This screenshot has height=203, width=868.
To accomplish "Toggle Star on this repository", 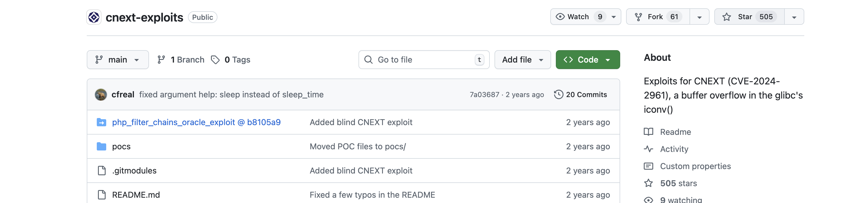I will click(749, 17).
